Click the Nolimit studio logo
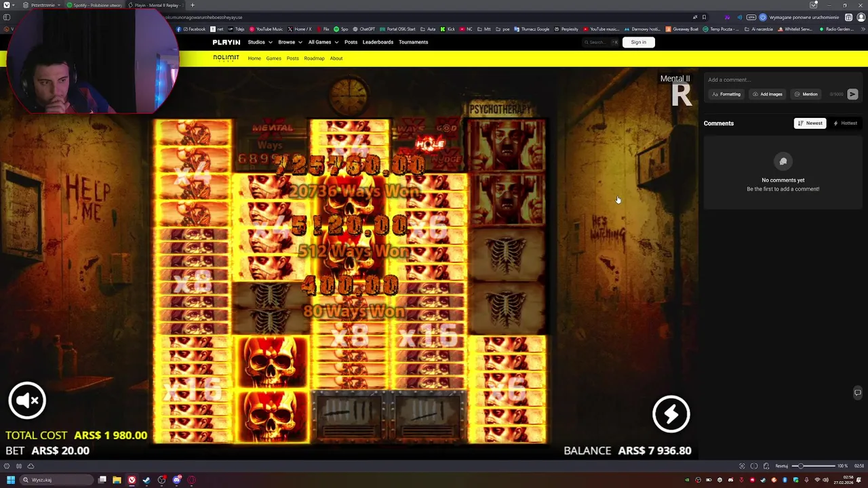The height and width of the screenshot is (488, 868). [226, 58]
